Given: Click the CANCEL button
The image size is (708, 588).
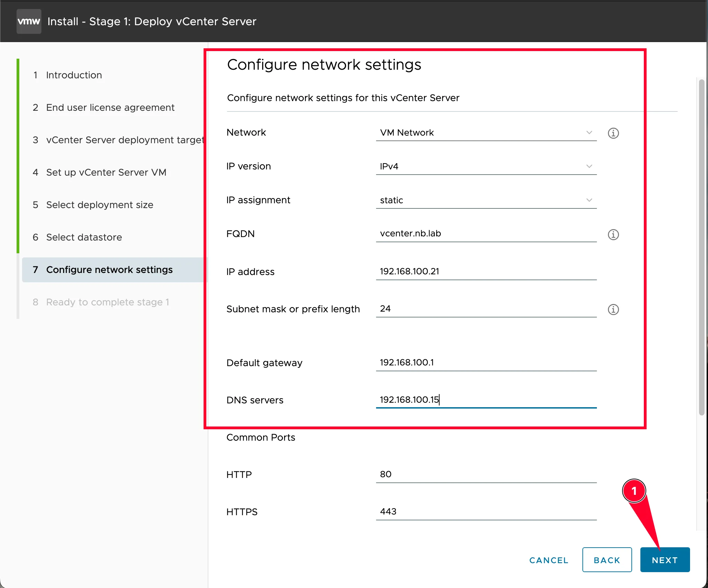Looking at the screenshot, I should coord(549,560).
